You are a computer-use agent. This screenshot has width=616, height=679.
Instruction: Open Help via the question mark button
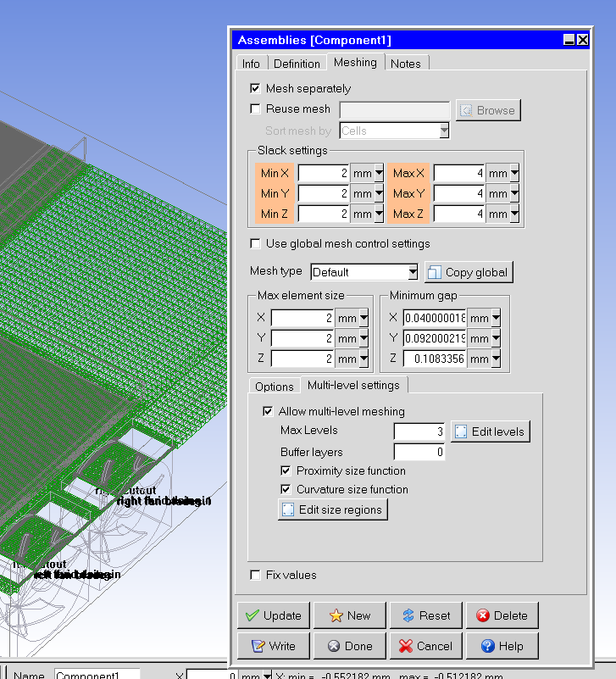(502, 646)
